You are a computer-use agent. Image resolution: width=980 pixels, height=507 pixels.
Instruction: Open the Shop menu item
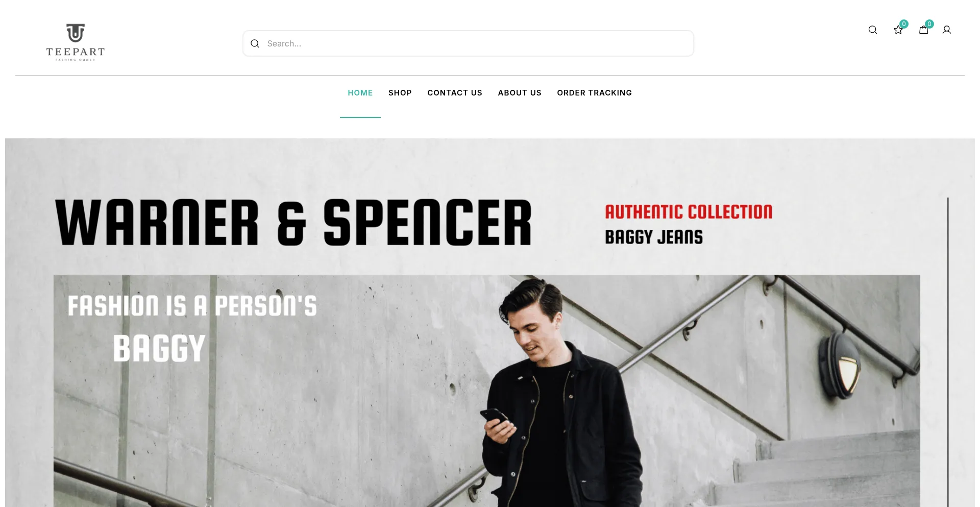point(400,93)
